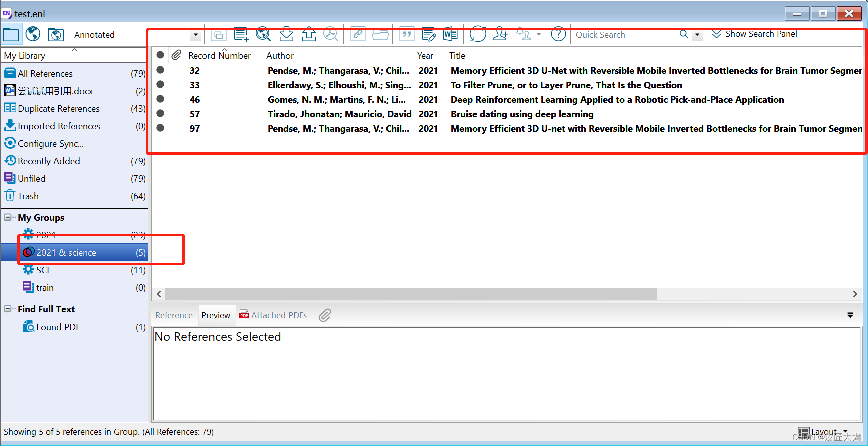The width and height of the screenshot is (868, 446).
Task: Sort by the Title column header
Action: [x=457, y=56]
